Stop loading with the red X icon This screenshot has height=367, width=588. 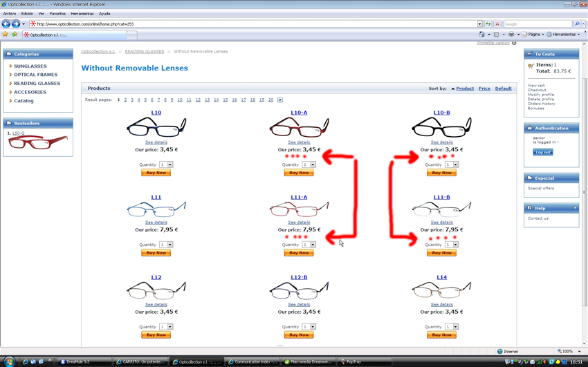tap(497, 24)
